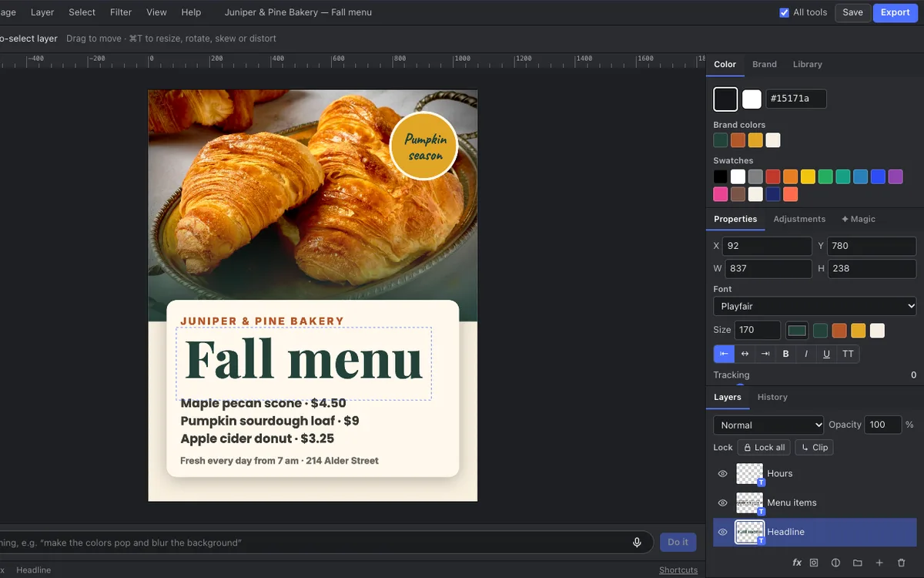Select the Layers tab
924x578 pixels.
[x=727, y=397]
